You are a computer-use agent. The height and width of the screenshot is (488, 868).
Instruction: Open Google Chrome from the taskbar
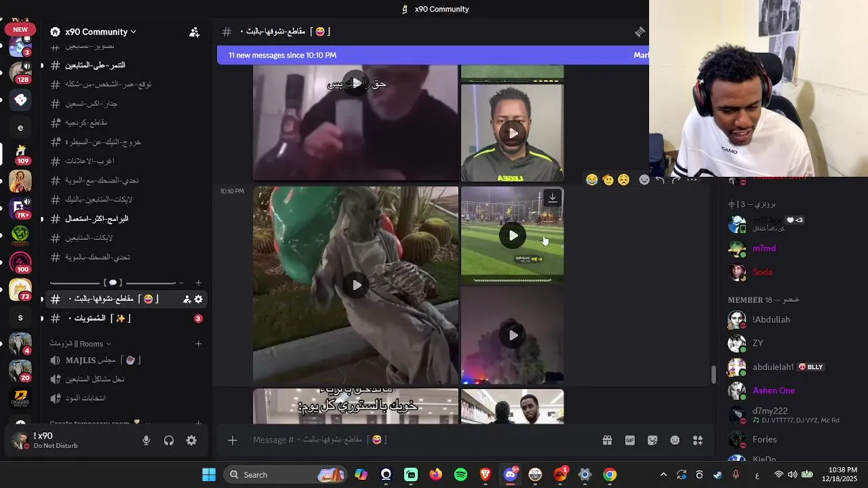click(x=610, y=475)
